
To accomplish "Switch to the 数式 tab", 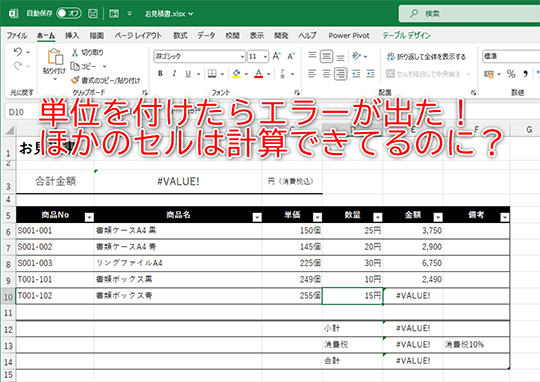I will coord(180,35).
